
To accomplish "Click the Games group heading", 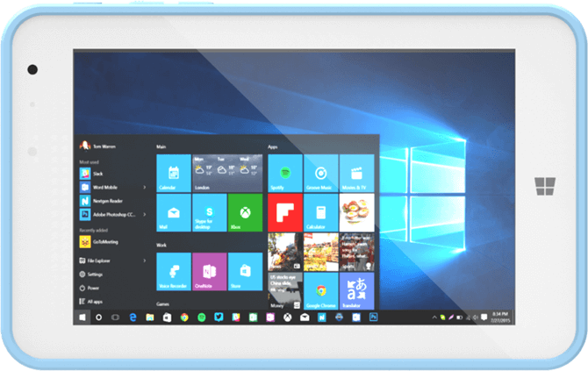I will coord(162,304).
